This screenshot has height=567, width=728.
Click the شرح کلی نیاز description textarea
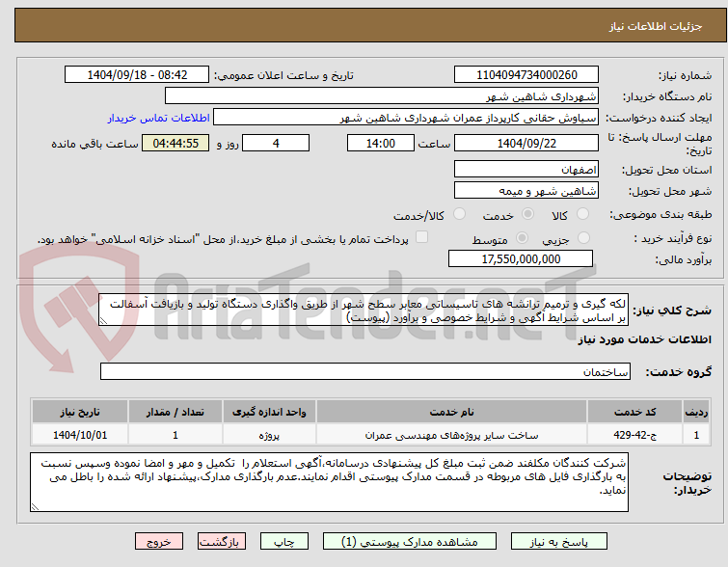click(364, 310)
